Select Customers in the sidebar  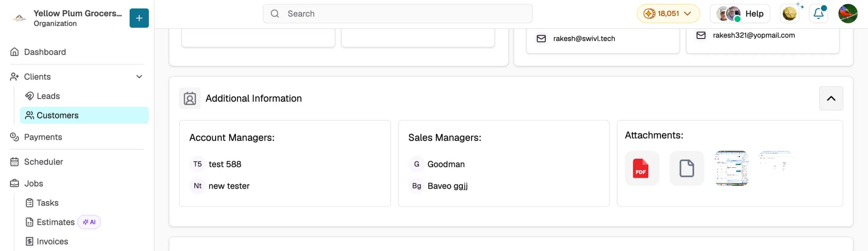[x=84, y=115]
